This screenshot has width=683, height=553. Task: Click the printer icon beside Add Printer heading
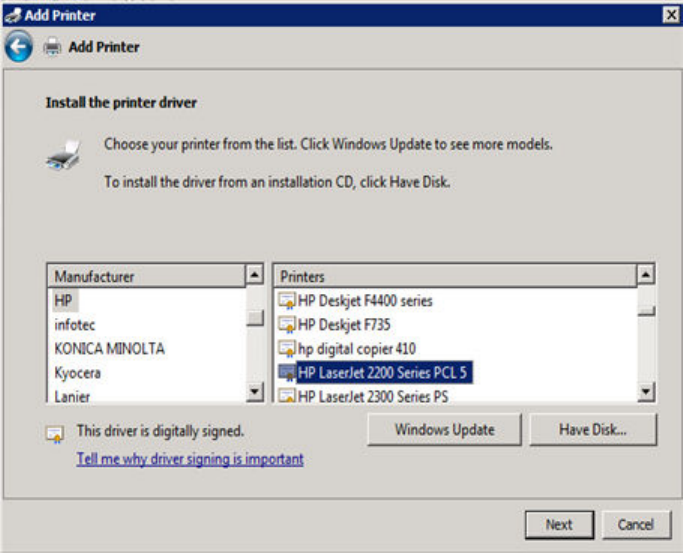[x=52, y=47]
